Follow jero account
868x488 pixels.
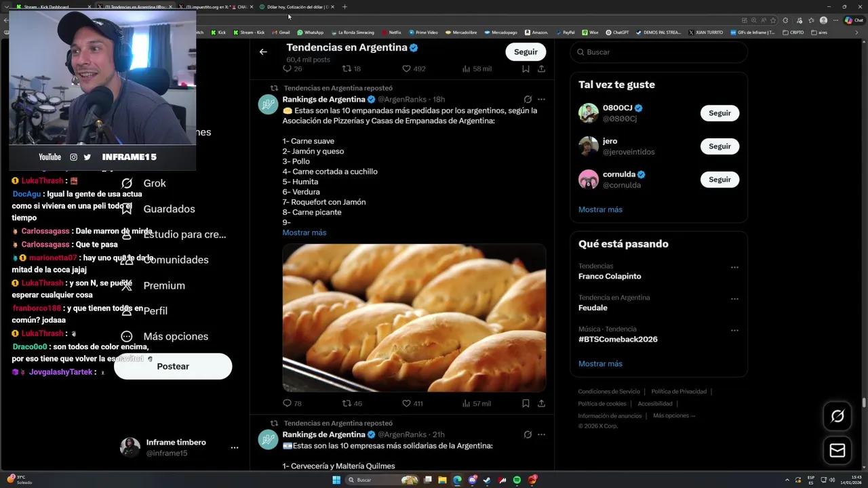(x=719, y=146)
